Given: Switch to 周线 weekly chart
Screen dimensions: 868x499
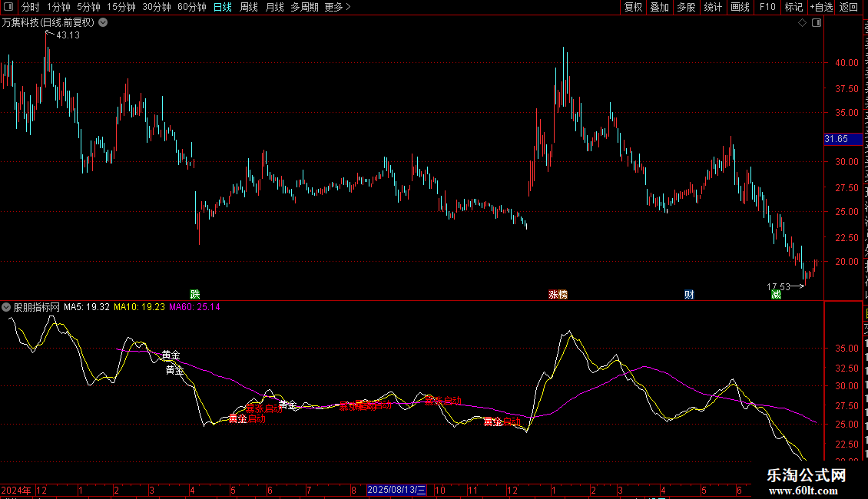Looking at the screenshot, I should [x=249, y=7].
